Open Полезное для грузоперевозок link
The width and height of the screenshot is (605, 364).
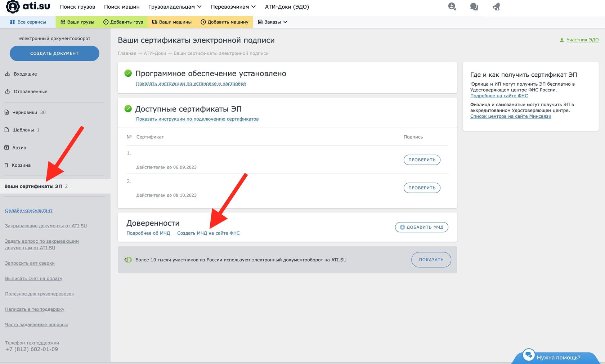[x=39, y=294]
